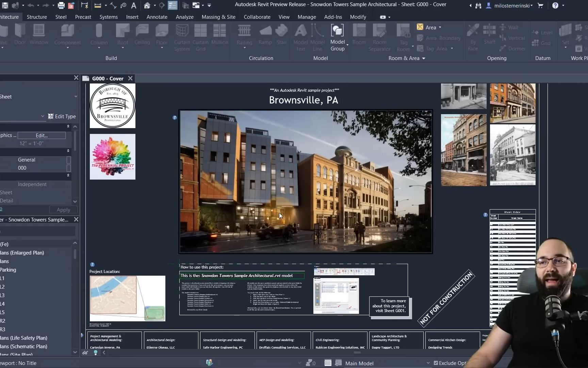Screen dimensions: 588x368
Task: Click the Print icon in quick access toolbar
Action: (x=61, y=5)
